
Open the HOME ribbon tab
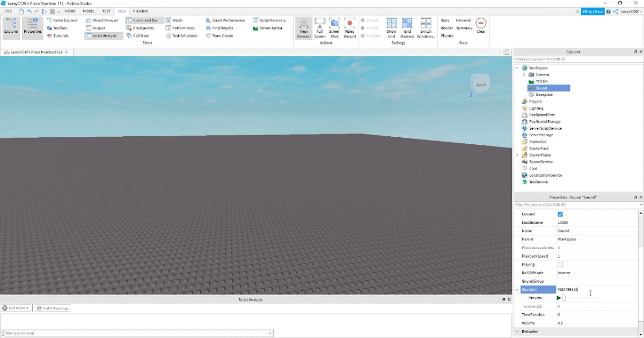(x=70, y=11)
